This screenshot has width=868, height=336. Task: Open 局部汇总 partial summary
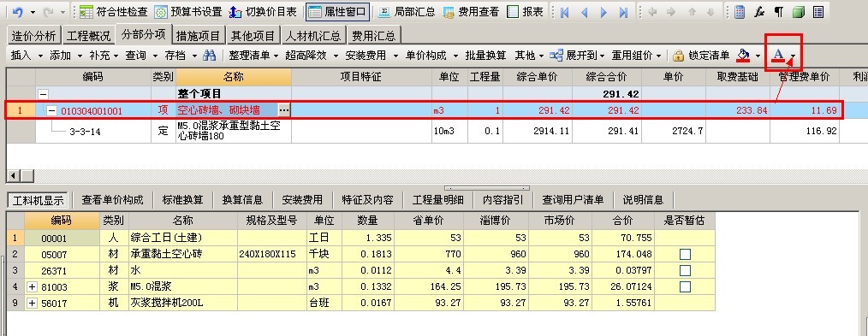point(407,12)
